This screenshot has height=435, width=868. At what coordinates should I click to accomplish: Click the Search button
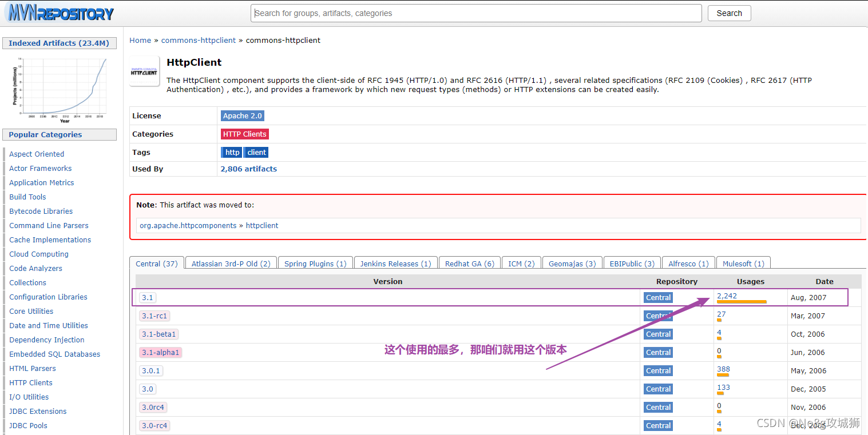pyautogui.click(x=729, y=13)
